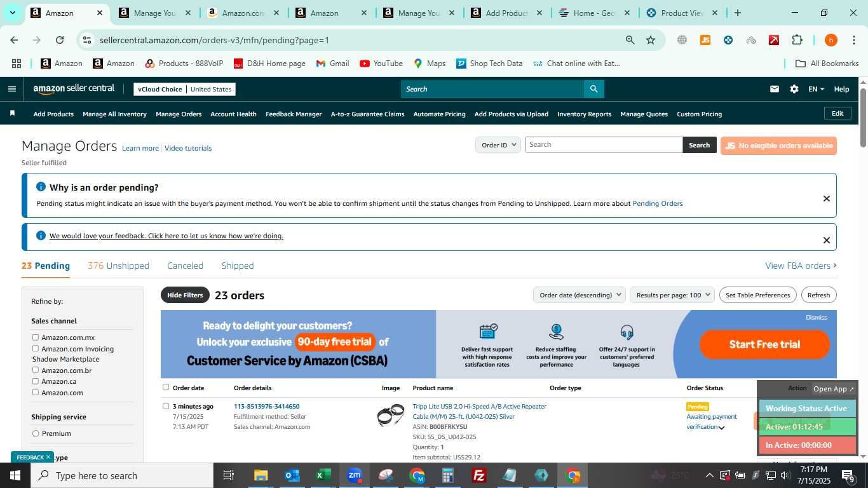Check the Amazon.ca sales channel box
The width and height of the screenshot is (868, 488).
coord(36,381)
